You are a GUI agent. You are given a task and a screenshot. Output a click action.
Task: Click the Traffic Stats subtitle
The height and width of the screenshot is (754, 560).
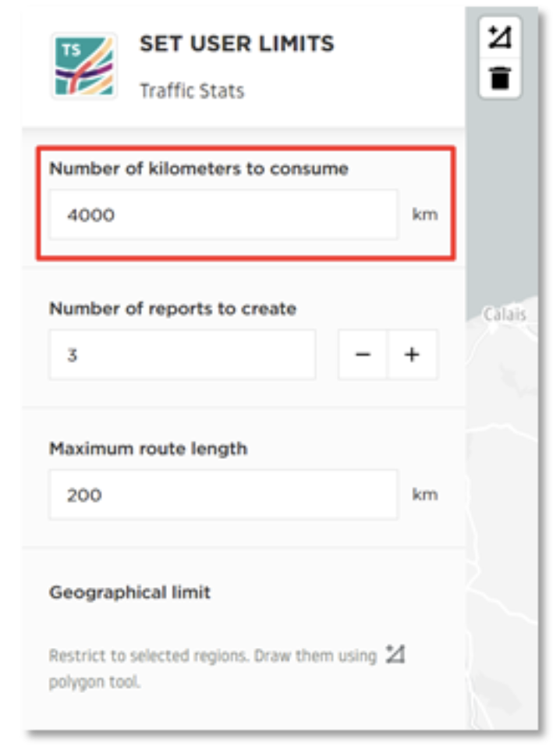[x=192, y=91]
